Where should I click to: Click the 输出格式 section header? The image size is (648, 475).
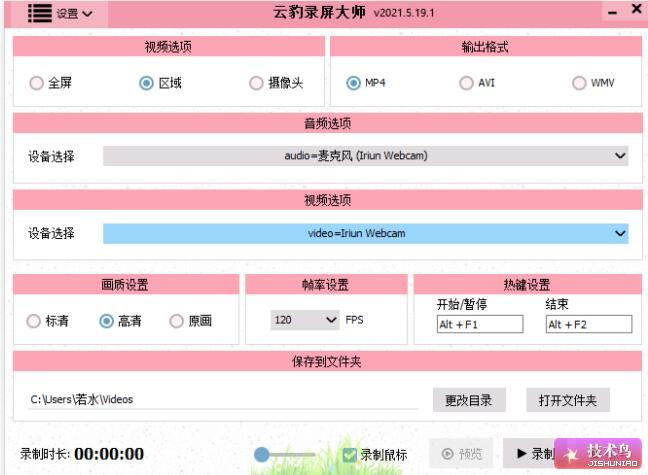click(485, 47)
